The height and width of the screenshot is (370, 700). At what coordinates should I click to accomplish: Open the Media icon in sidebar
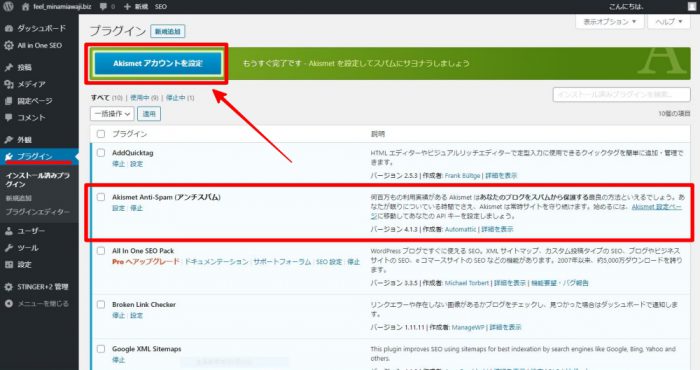click(x=8, y=84)
